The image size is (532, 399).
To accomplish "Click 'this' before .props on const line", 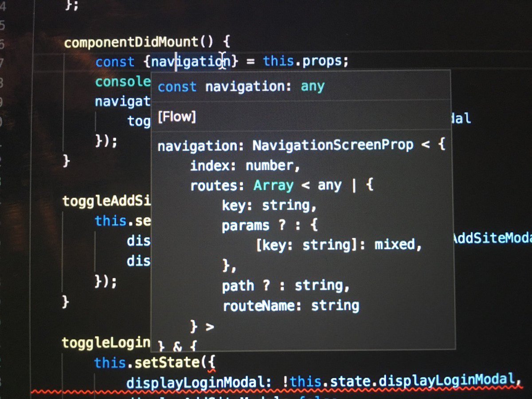I will click(x=279, y=61).
